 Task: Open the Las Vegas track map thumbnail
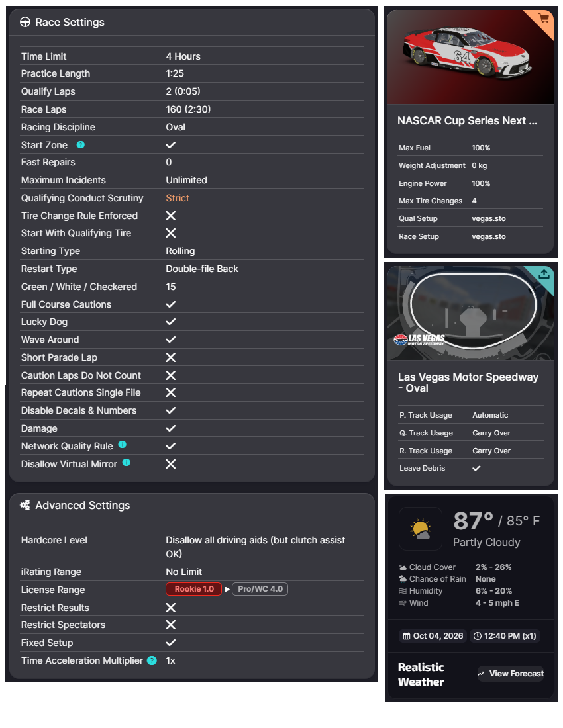471,313
